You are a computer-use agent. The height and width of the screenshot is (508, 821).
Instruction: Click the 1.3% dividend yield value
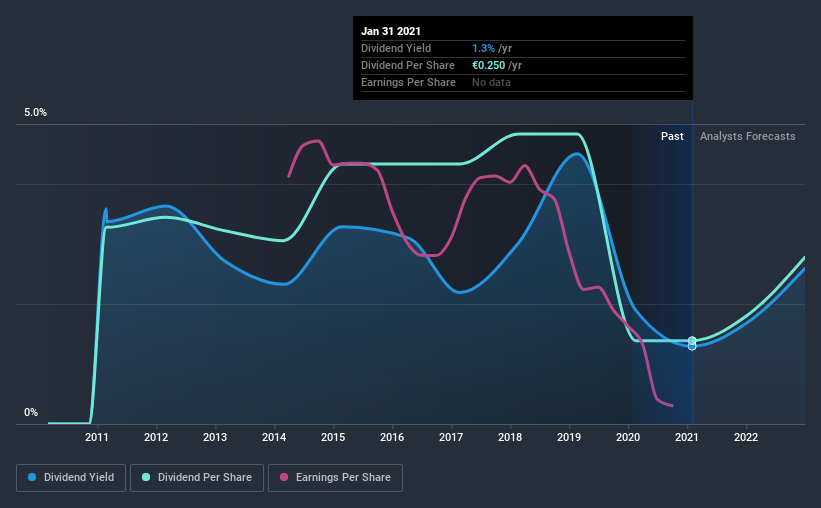(483, 48)
